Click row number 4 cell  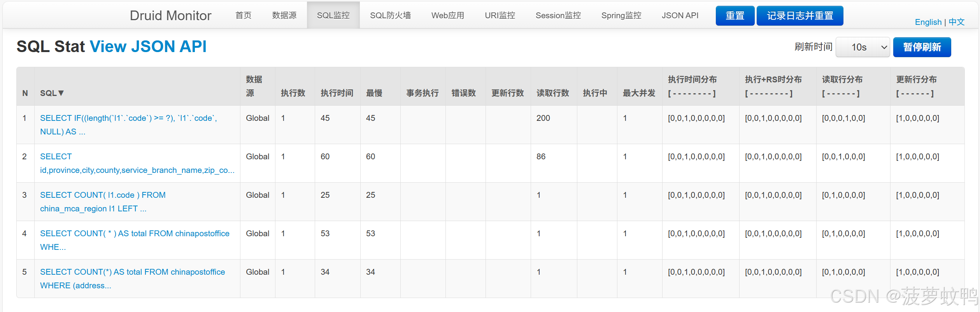point(25,234)
